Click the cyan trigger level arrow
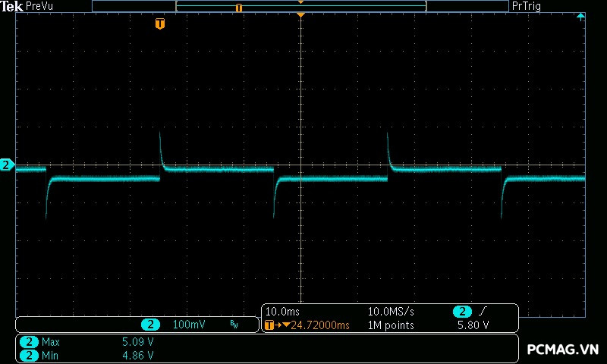This screenshot has width=607, height=364. pyautogui.click(x=581, y=16)
